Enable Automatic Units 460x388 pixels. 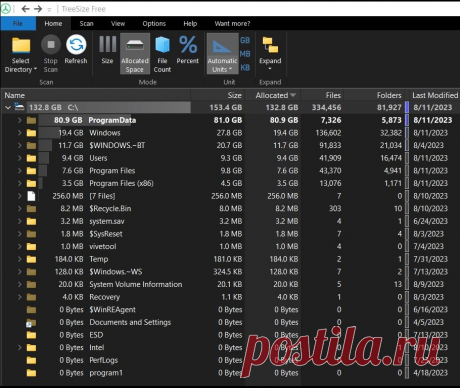click(x=222, y=54)
